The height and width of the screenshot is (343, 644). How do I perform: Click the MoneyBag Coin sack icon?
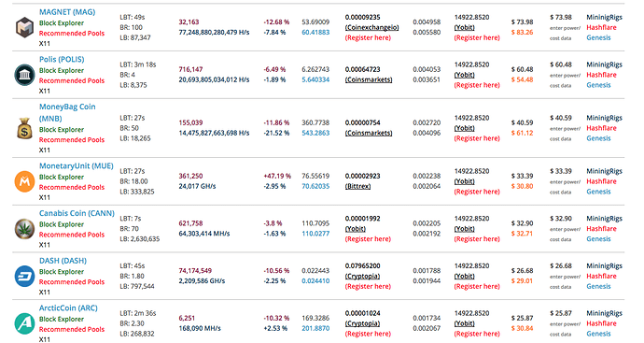tap(24, 128)
